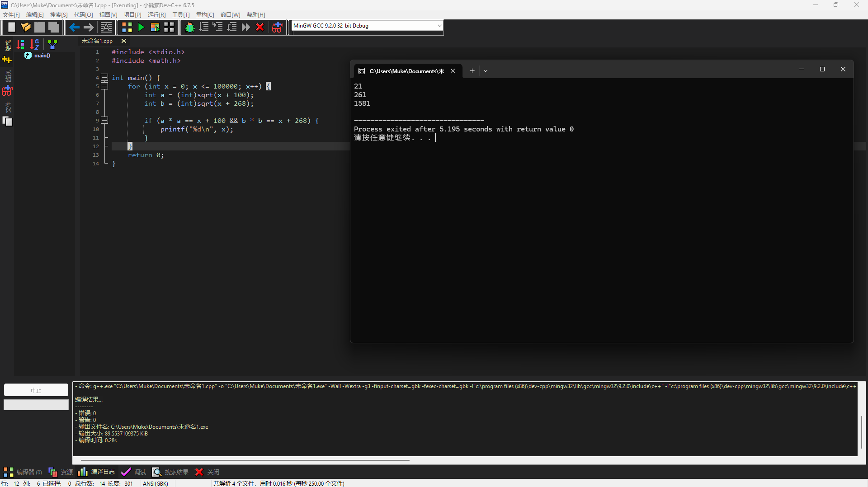Image resolution: width=868 pixels, height=487 pixels.
Task: Click the 中止 abort button
Action: pyautogui.click(x=36, y=390)
